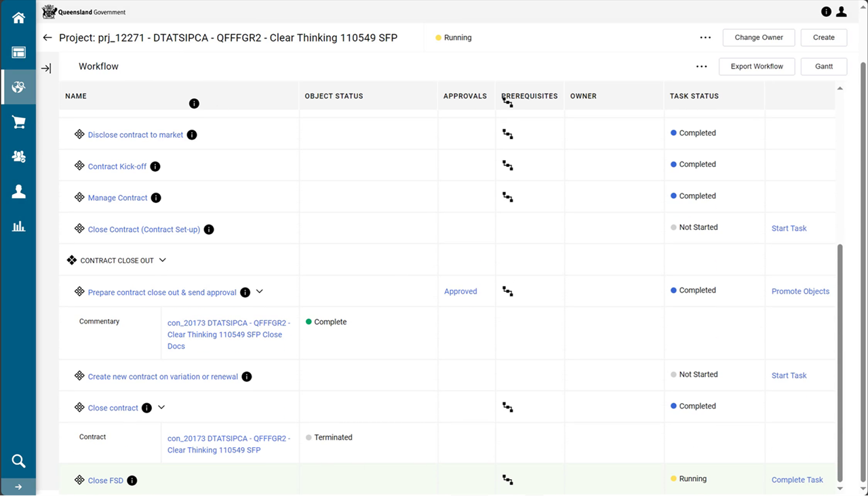The image size is (868, 496).
Task: Click info icon next to Close Contract (Contract Set-up)
Action: [x=209, y=229]
